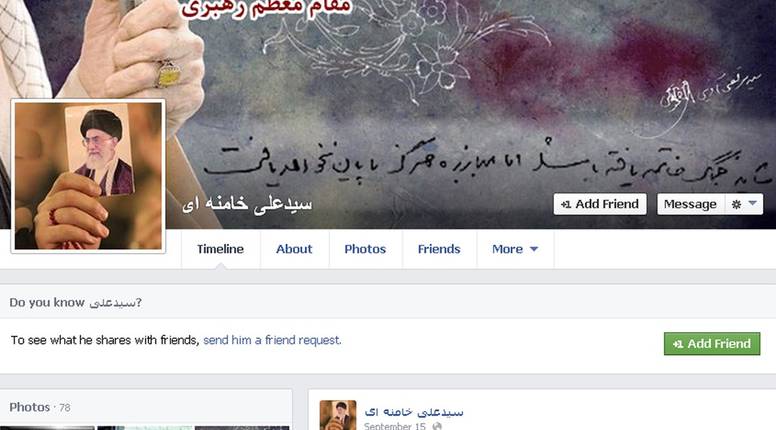Send a message using the Message button
776x430 pixels.
click(x=690, y=204)
